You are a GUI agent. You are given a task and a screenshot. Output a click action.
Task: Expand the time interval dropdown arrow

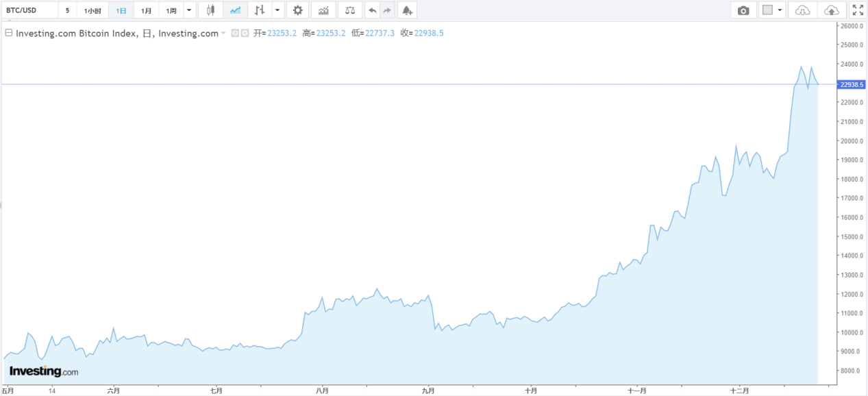click(x=189, y=10)
